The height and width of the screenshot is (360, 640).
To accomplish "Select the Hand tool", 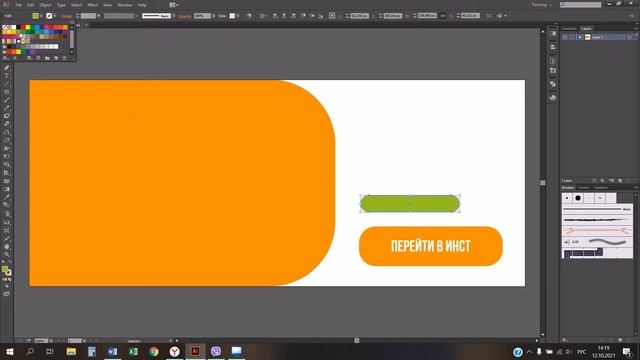I will (7, 247).
